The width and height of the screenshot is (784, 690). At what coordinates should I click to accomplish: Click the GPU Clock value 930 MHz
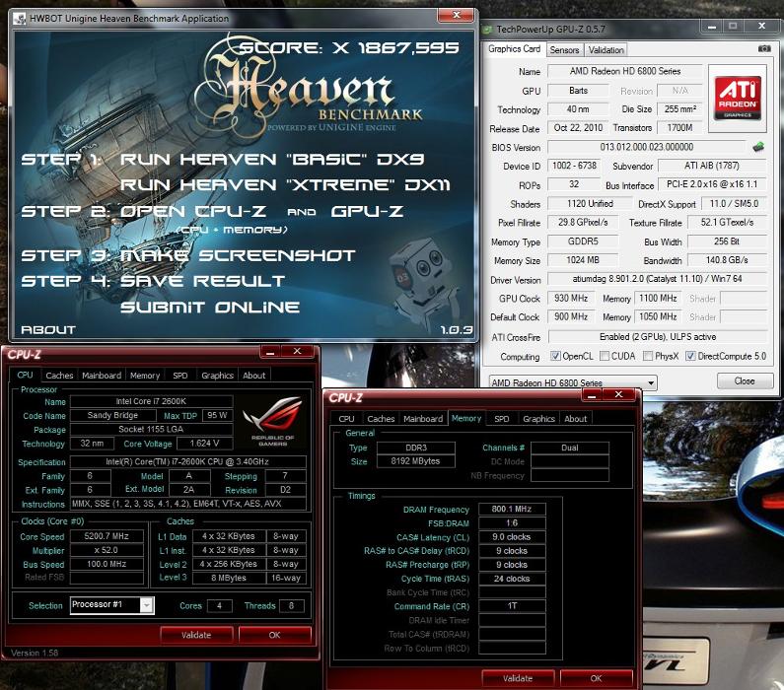(571, 299)
